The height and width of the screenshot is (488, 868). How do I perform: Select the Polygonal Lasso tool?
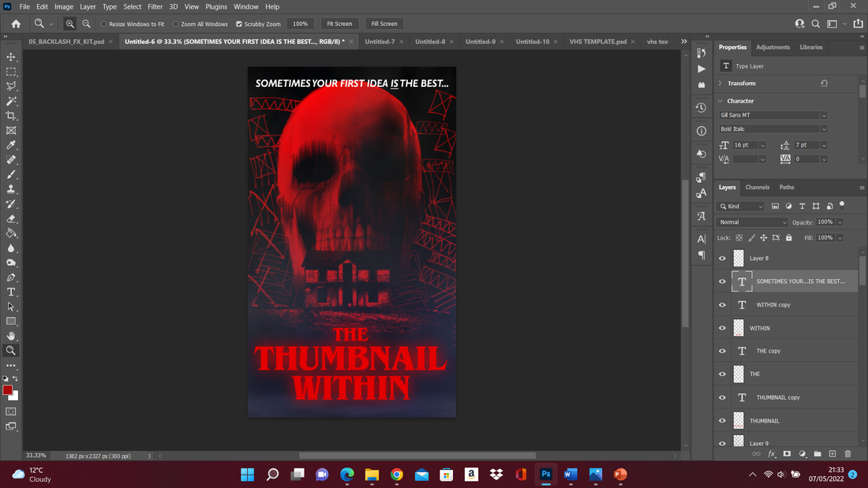pyautogui.click(x=11, y=86)
